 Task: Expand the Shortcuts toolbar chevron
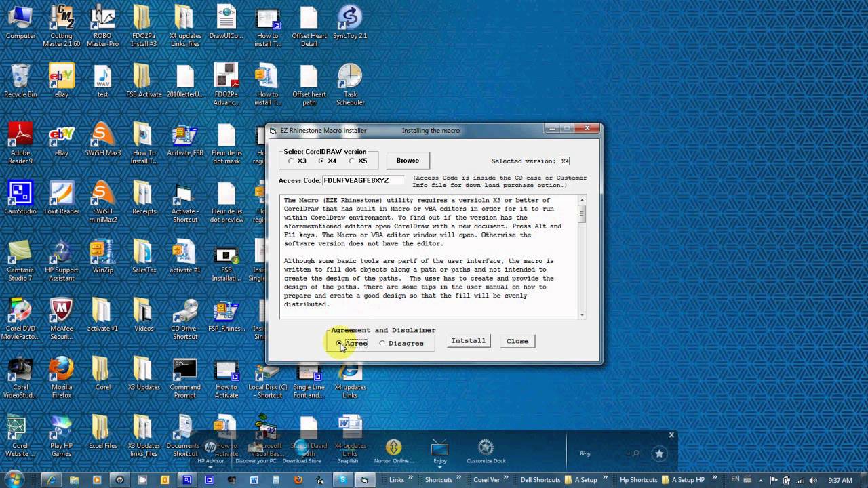point(459,480)
